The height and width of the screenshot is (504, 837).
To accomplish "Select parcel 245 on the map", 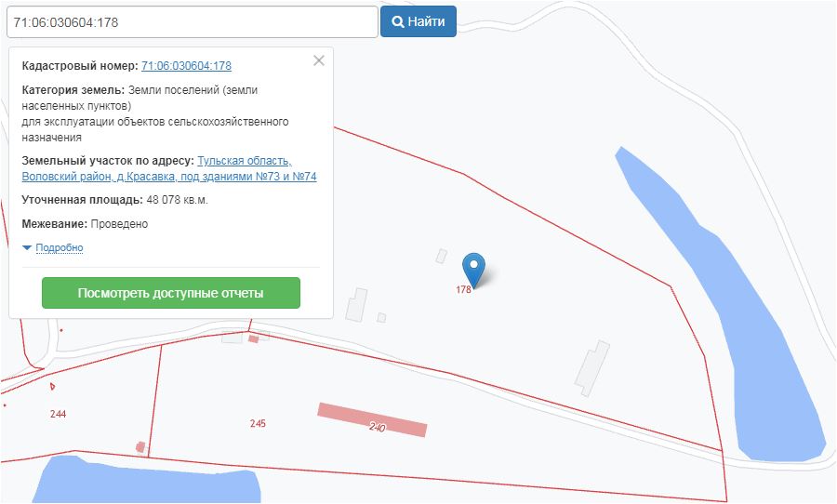I will click(x=258, y=423).
